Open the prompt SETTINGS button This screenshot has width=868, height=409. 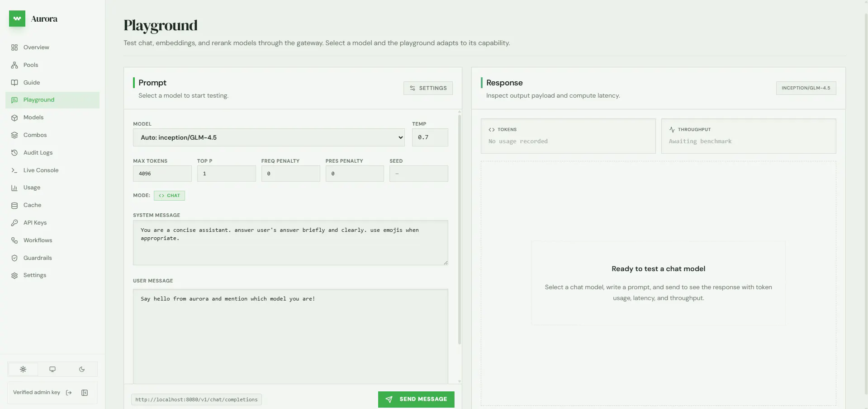pyautogui.click(x=428, y=88)
